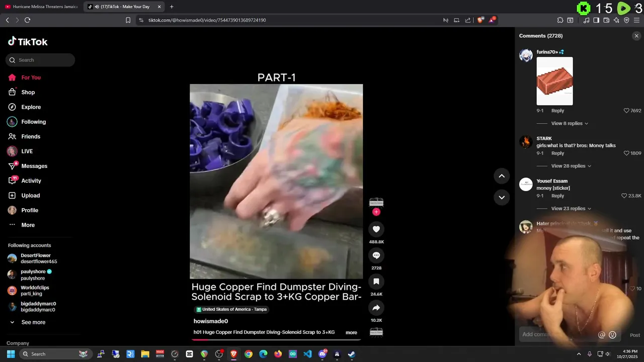Open browser hamburger menu
Screen dimensions: 644x362
(636, 20)
